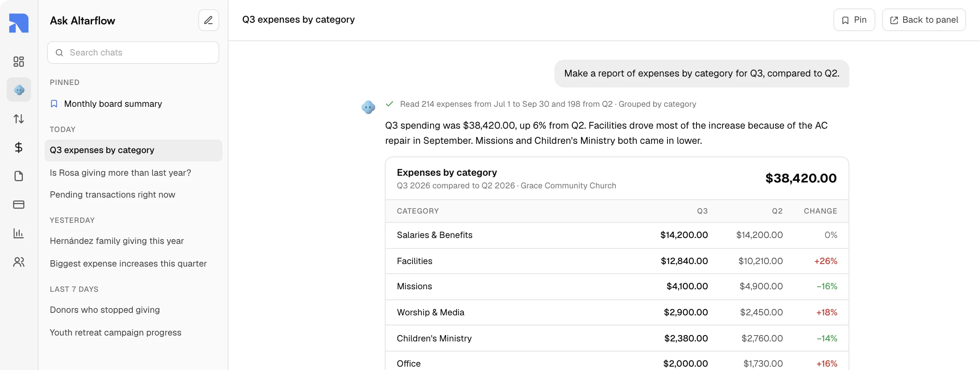The image size is (980, 370).
Task: Click the user message about Q3 report
Action: click(702, 74)
